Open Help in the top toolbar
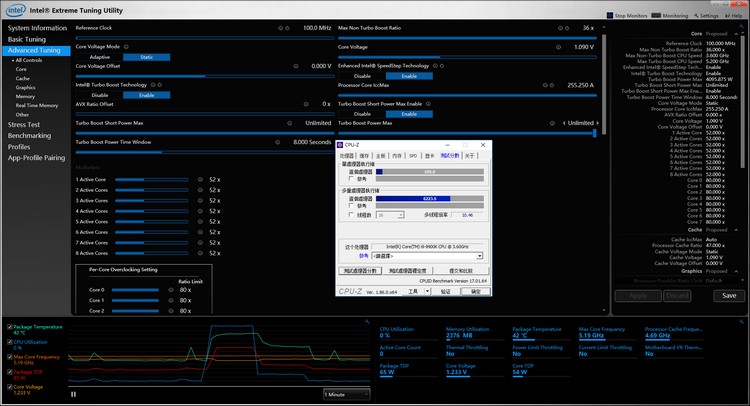Screen dimensions: 750x406 tap(734, 16)
